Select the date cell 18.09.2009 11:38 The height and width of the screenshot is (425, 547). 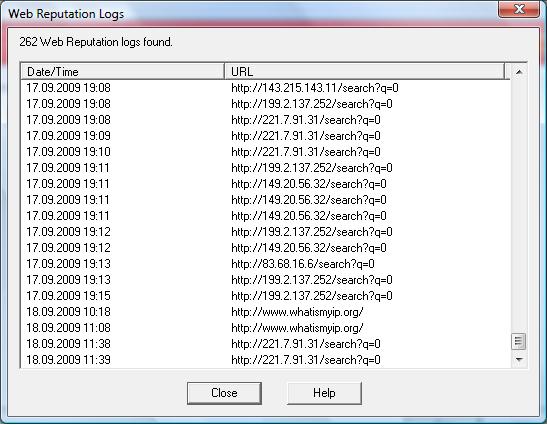(68, 344)
